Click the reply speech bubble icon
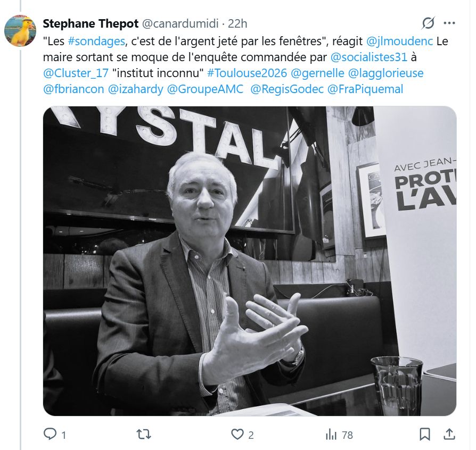Screen dimensions: 476x450 (x=50, y=434)
